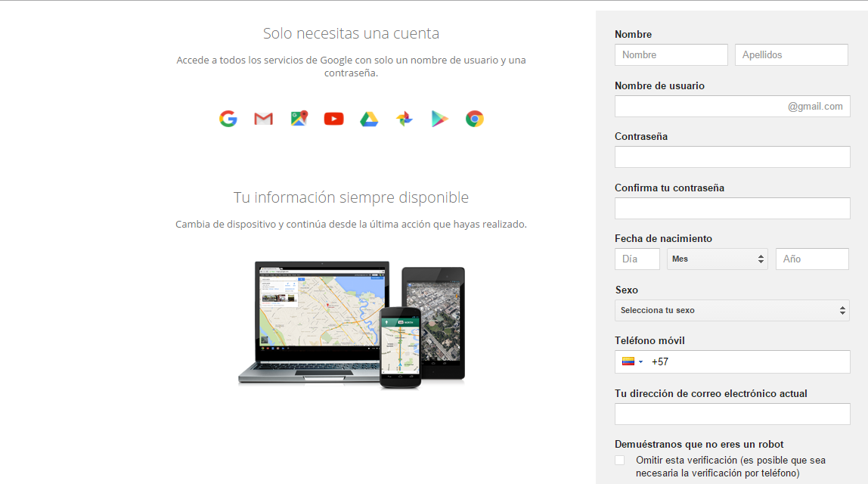Screen dimensions: 868x484
Task: Click the Google Photos pinwheel icon
Action: tap(404, 119)
